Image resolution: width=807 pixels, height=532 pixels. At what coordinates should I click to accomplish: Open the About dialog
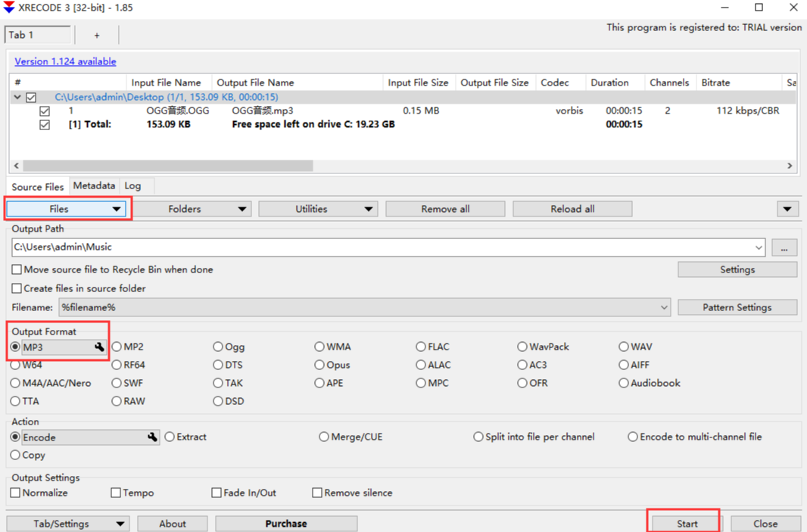tap(173, 524)
